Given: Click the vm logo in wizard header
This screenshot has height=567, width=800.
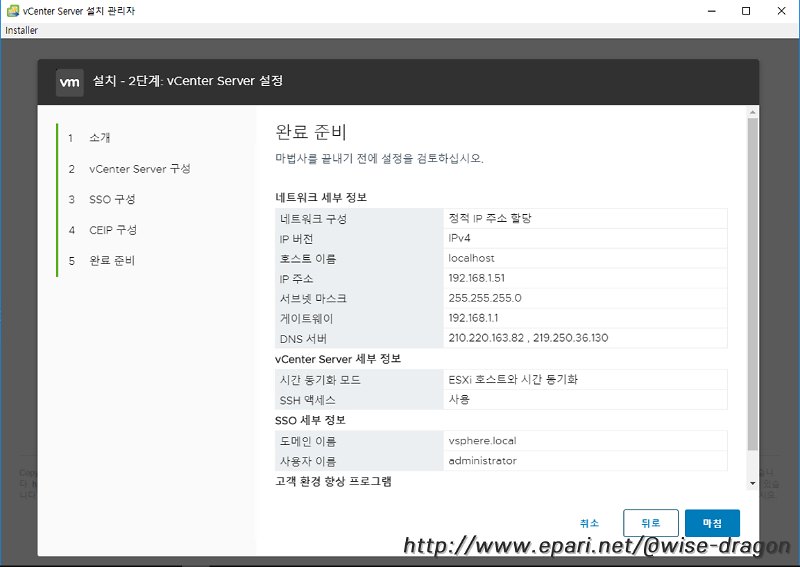Looking at the screenshot, I should click(x=69, y=82).
